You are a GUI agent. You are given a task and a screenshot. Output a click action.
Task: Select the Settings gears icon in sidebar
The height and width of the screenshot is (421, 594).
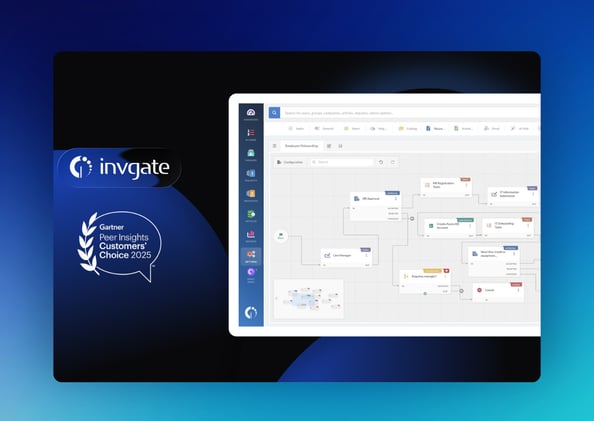pyautogui.click(x=251, y=254)
